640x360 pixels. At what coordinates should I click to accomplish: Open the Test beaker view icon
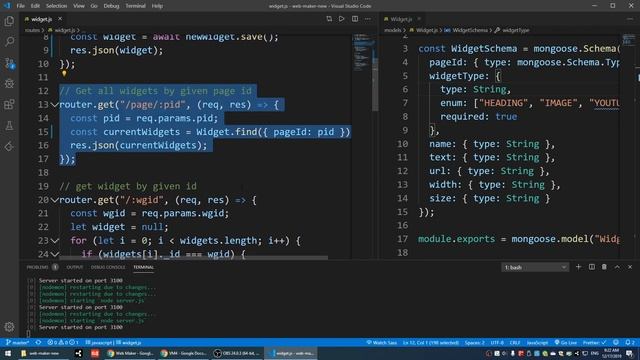click(x=9, y=126)
